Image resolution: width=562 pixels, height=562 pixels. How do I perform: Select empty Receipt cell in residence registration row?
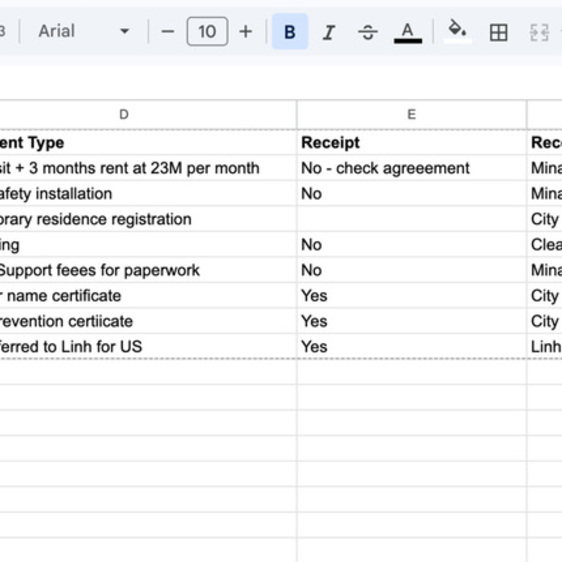pos(412,219)
